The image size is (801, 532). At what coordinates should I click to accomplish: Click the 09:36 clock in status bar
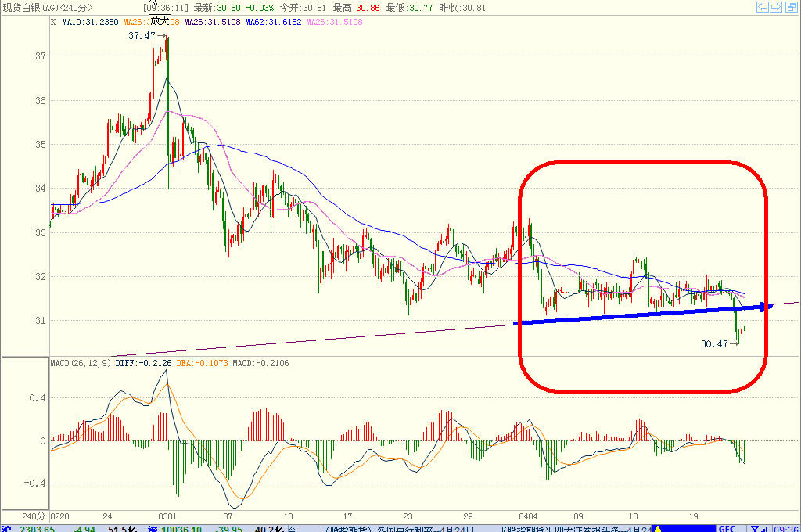[x=786, y=528]
